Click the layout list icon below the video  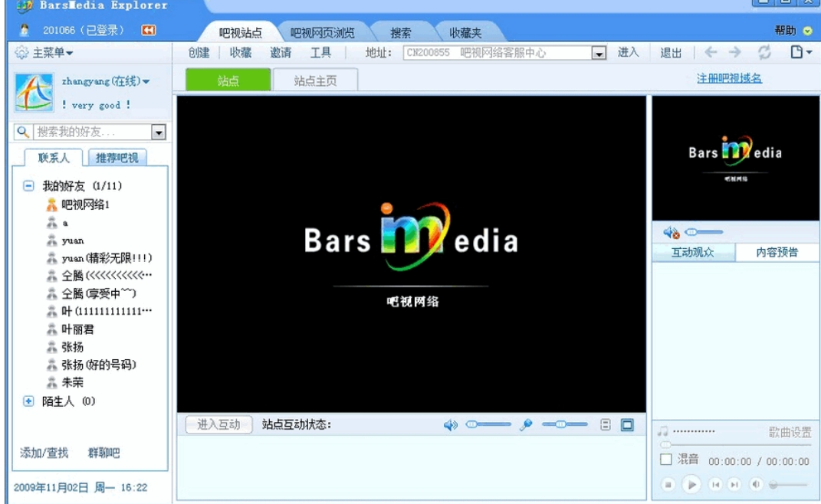tap(606, 425)
